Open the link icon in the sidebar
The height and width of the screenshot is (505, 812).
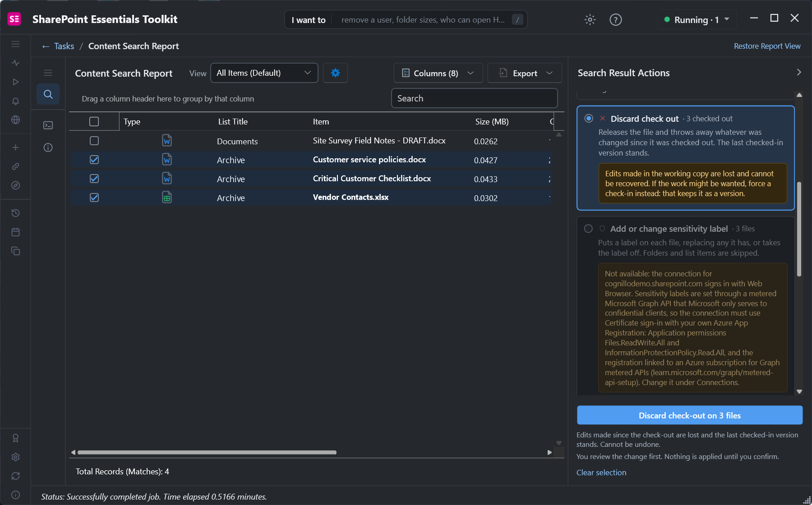[x=16, y=166]
